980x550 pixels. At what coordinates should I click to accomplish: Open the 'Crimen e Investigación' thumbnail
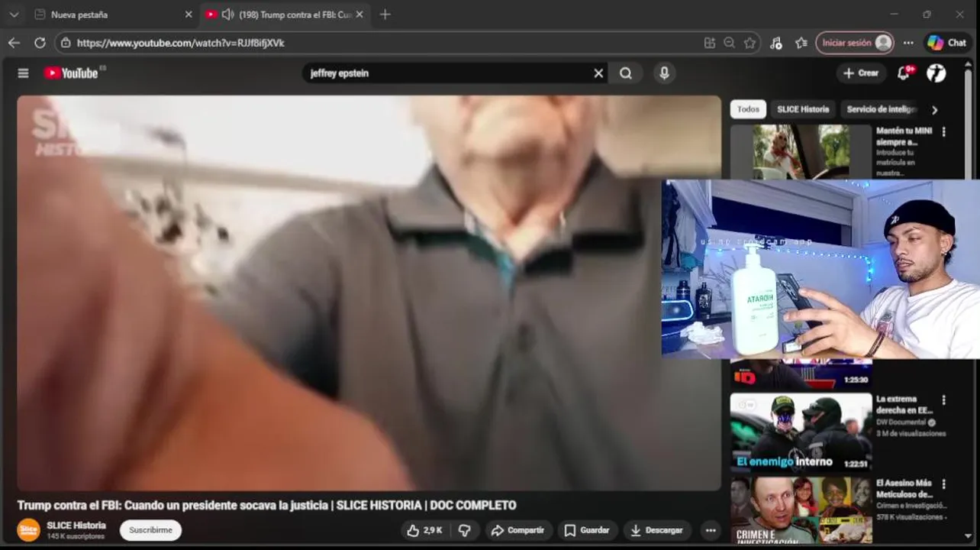coord(801,510)
